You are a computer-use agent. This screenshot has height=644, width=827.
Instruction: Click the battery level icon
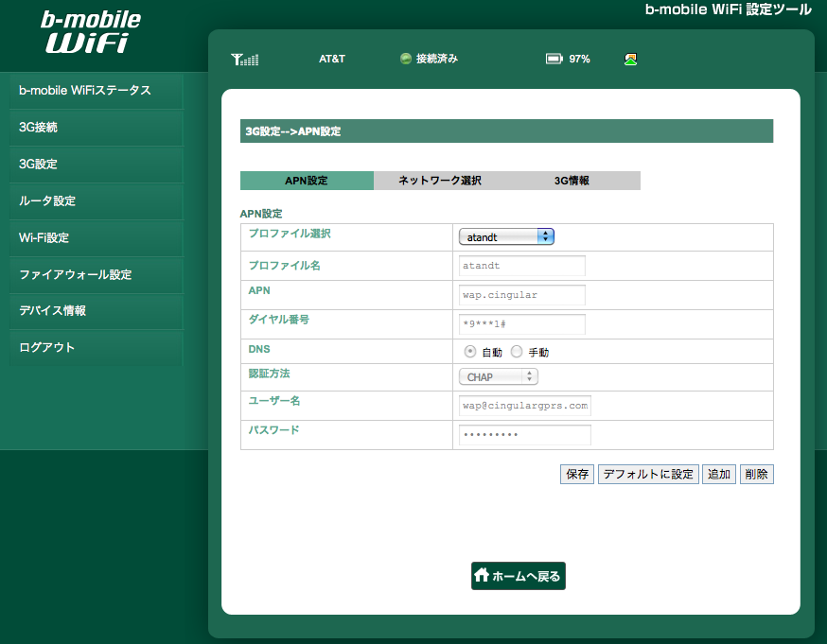tap(554, 59)
